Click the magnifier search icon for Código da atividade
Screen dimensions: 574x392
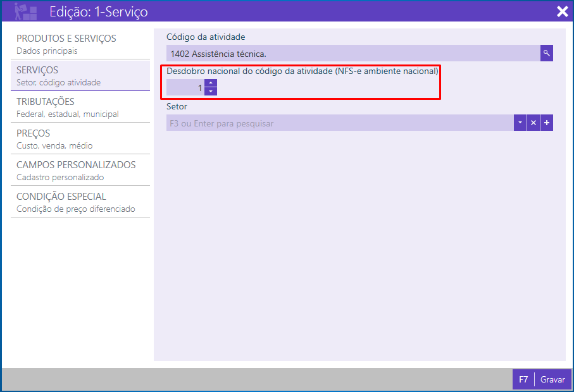point(546,54)
